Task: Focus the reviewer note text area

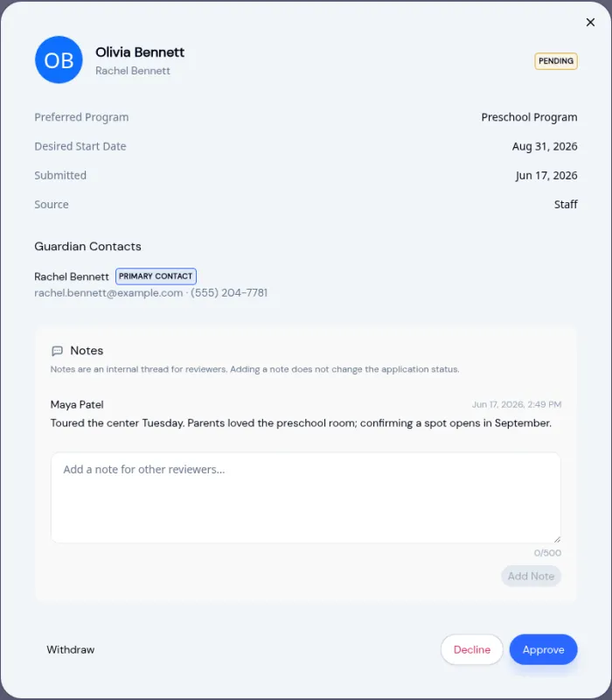Action: [x=305, y=498]
